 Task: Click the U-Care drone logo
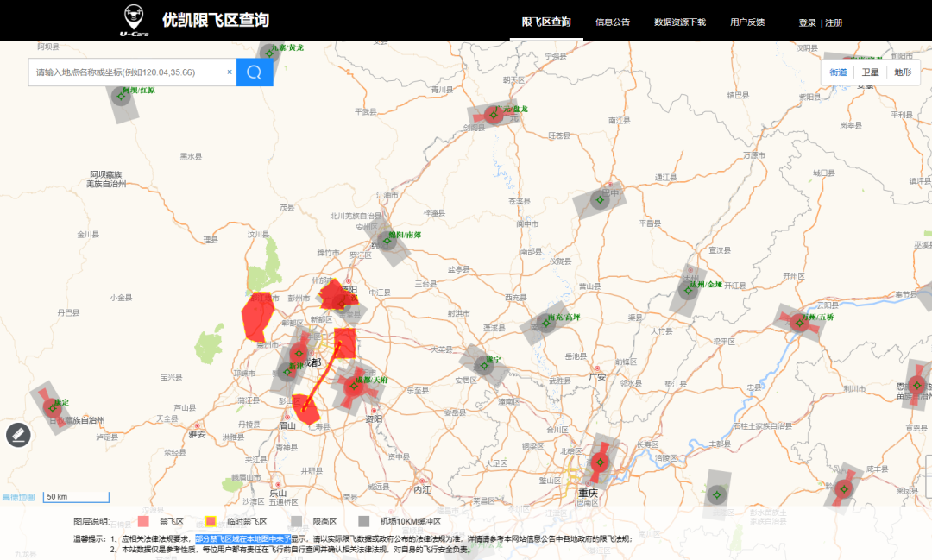click(134, 21)
